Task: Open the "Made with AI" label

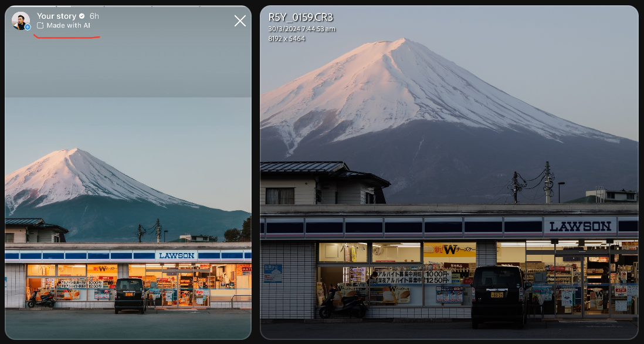Action: [x=68, y=26]
